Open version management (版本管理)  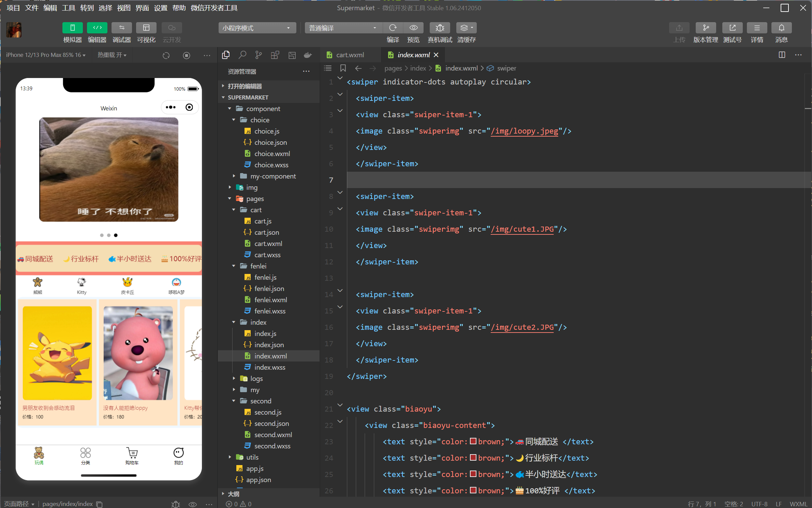tap(705, 28)
